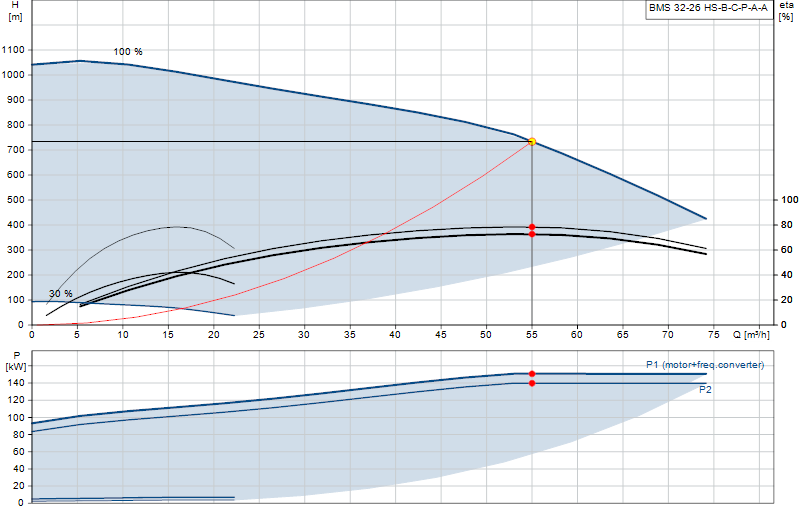Click the red dot on P1 power curve
Screen dimensions: 800x520
tap(532, 374)
